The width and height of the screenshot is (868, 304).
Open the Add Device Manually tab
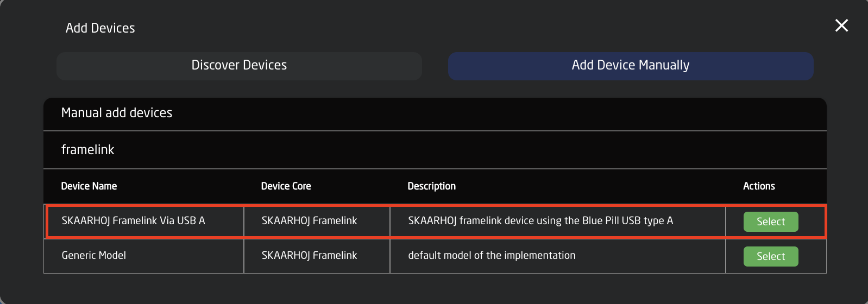(631, 66)
